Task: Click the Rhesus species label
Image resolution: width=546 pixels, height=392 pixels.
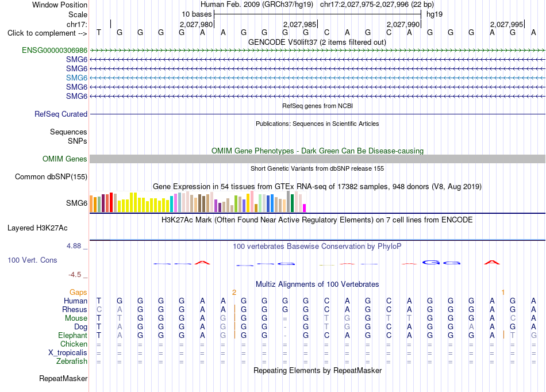Action: [x=75, y=309]
